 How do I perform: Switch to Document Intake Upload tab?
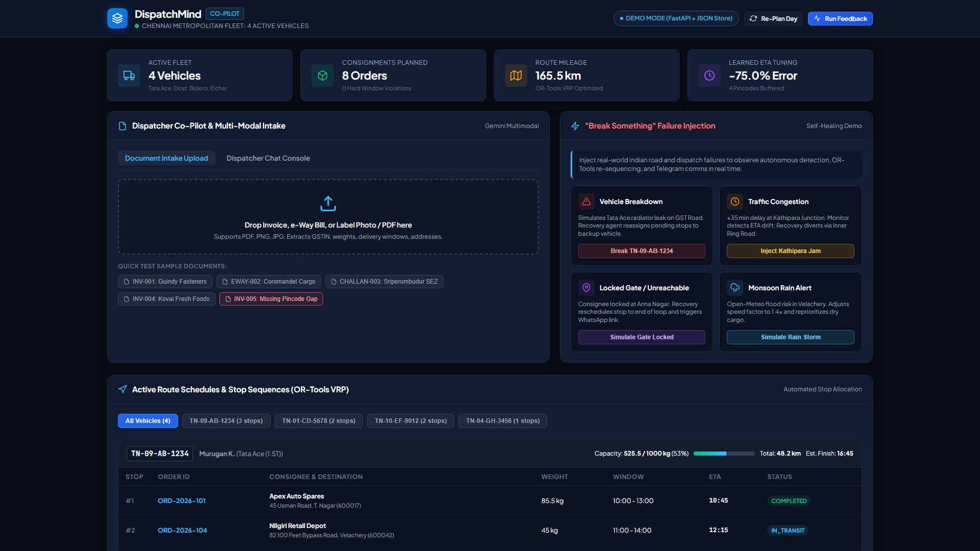[166, 158]
